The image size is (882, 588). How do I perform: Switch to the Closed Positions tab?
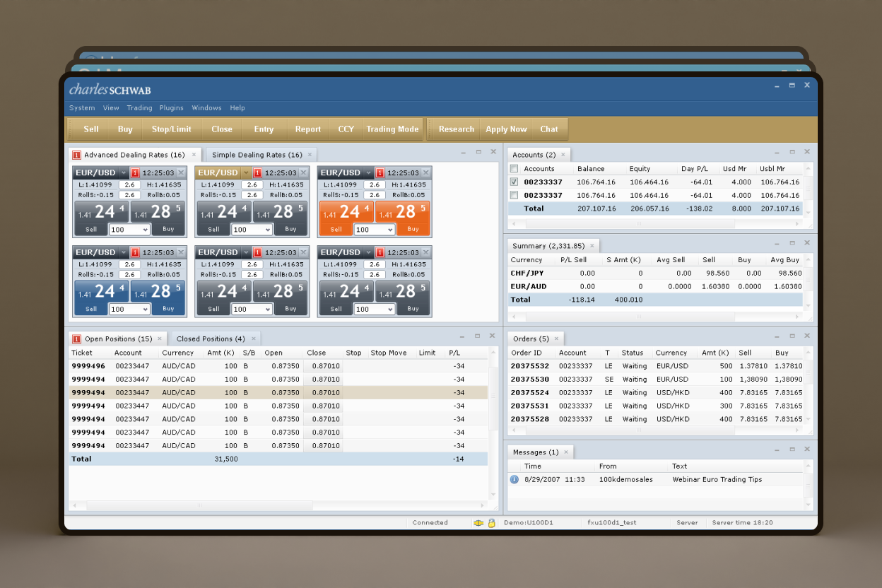point(211,339)
